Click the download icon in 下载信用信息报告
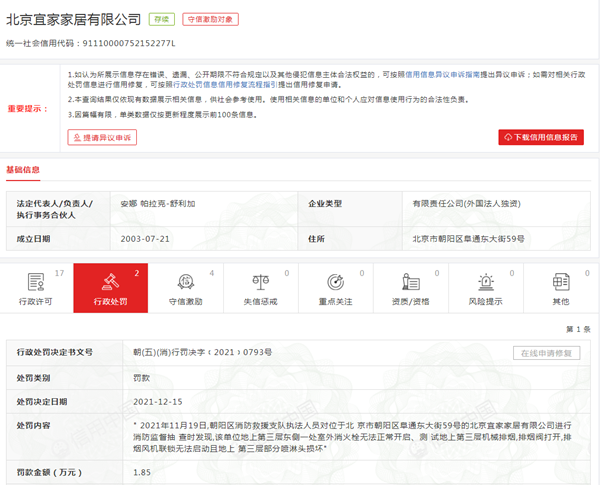The width and height of the screenshot is (600, 485). 509,137
